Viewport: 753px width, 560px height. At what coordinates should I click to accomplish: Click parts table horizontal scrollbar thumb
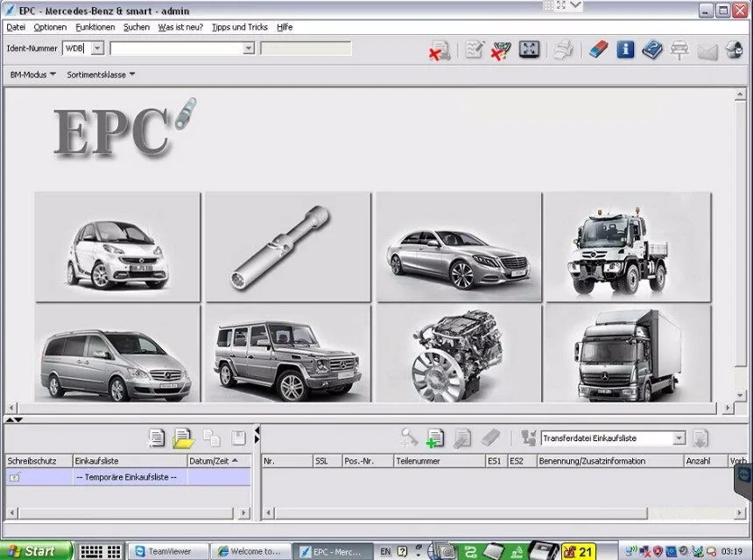tap(461, 514)
